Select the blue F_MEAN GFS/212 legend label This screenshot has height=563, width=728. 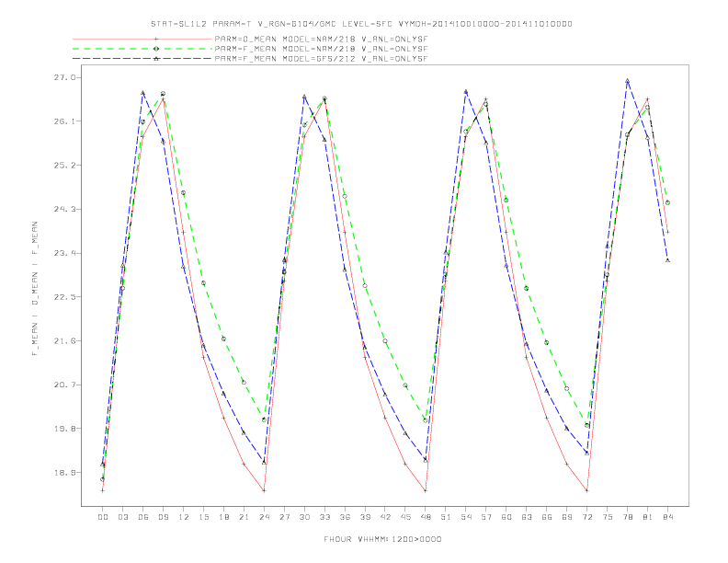coord(321,59)
